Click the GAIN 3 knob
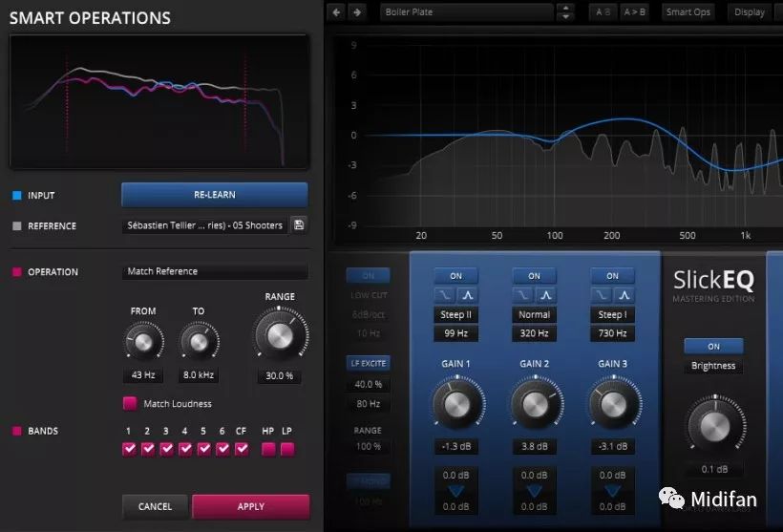Screen dimensions: 783x532 coord(614,404)
